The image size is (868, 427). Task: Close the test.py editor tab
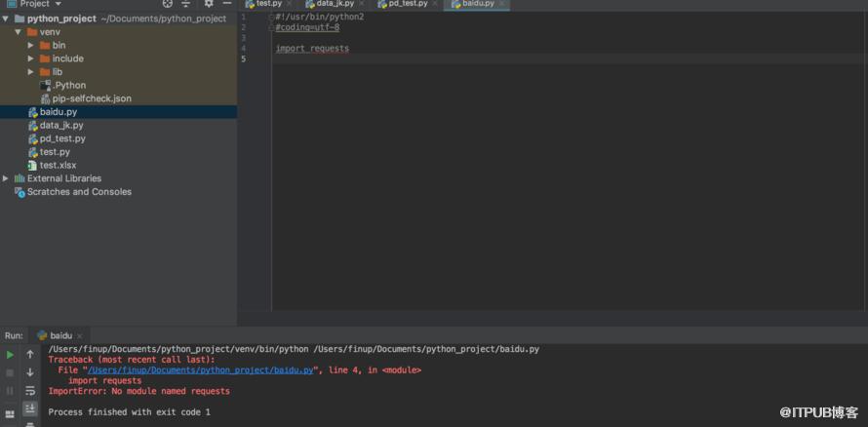point(289,3)
